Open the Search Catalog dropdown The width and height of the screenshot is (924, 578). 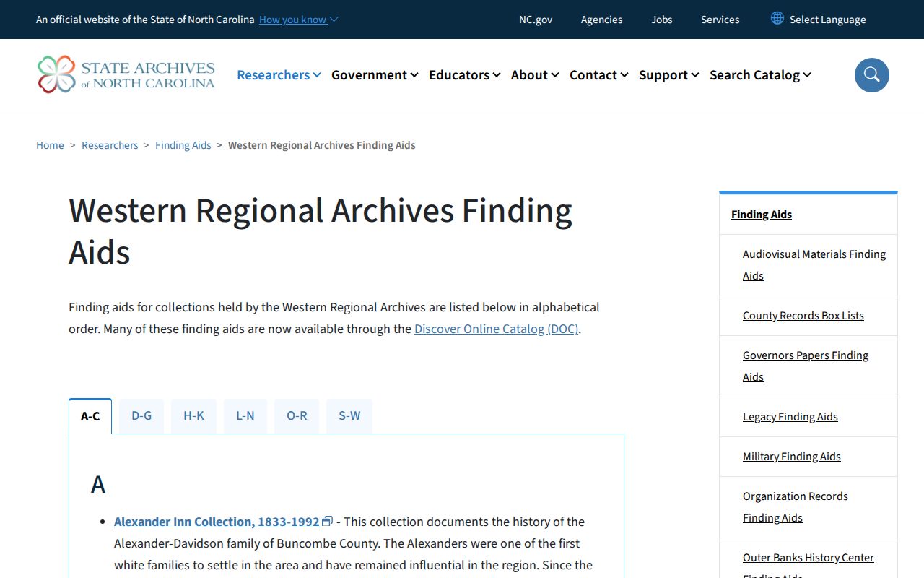pyautogui.click(x=760, y=75)
